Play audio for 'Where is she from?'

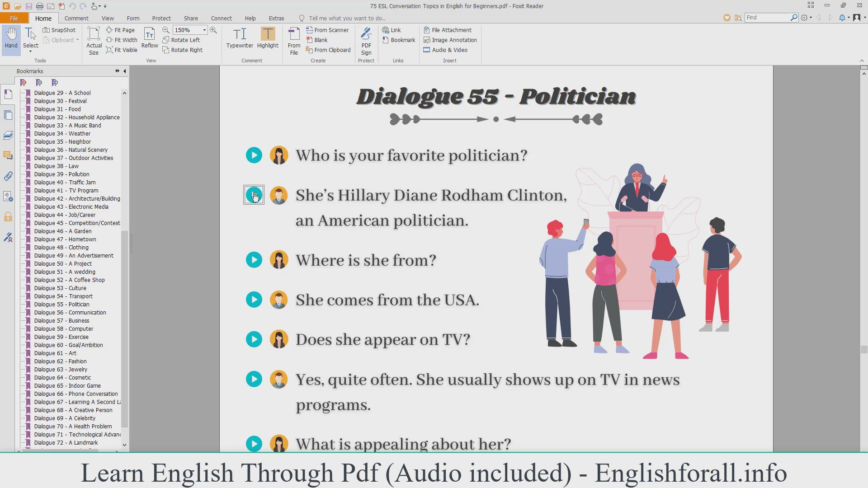[x=254, y=260]
